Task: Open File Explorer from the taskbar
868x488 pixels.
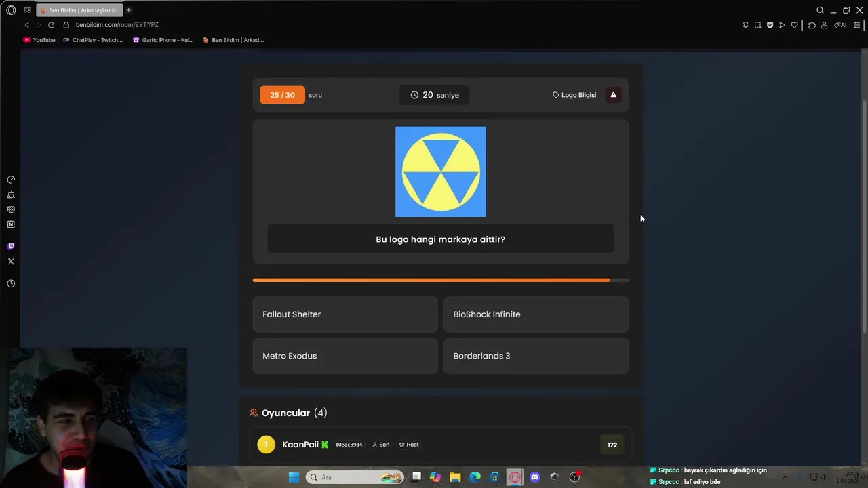Action: pos(455,477)
